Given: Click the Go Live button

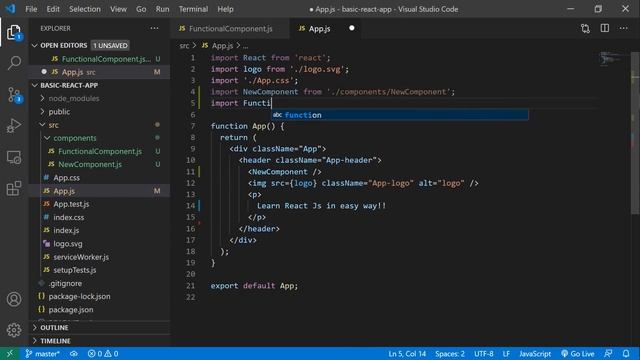Looking at the screenshot, I should click(578, 353).
